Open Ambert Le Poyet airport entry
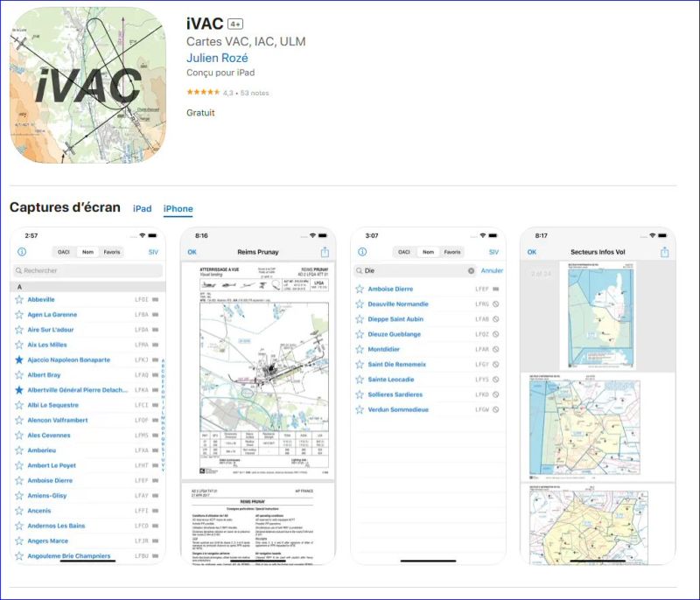The width and height of the screenshot is (700, 600). [x=87, y=465]
